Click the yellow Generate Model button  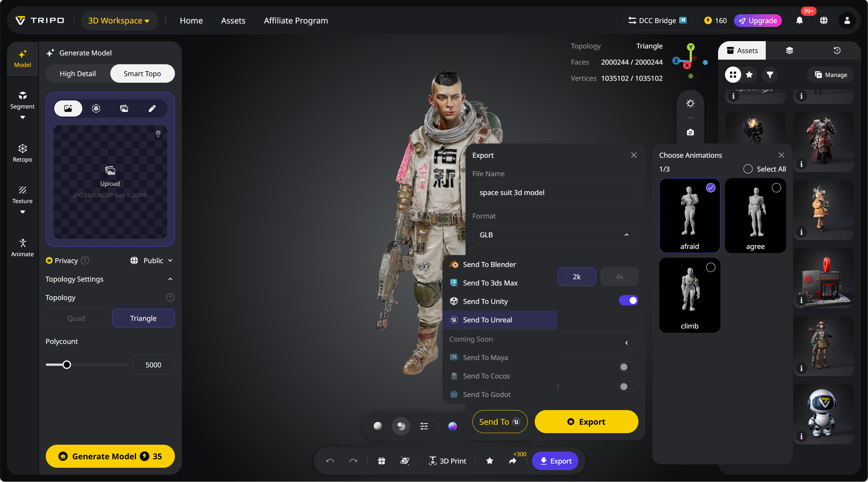click(x=110, y=456)
